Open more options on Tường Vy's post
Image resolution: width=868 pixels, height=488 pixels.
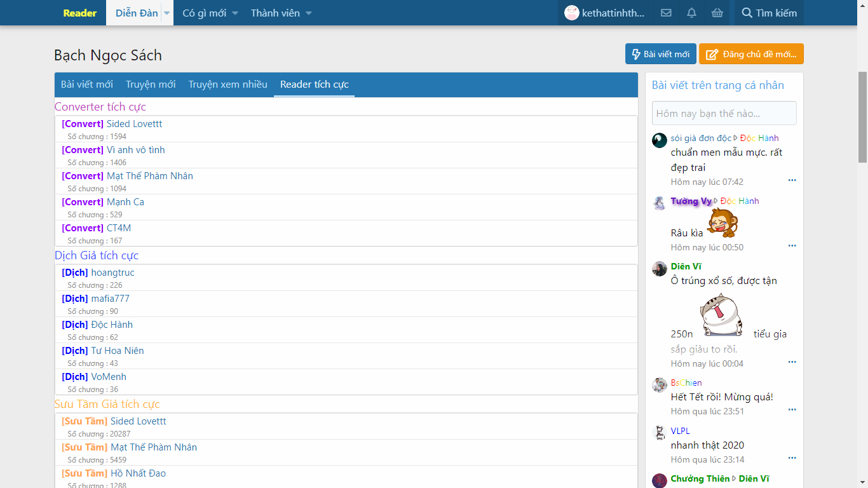(792, 246)
